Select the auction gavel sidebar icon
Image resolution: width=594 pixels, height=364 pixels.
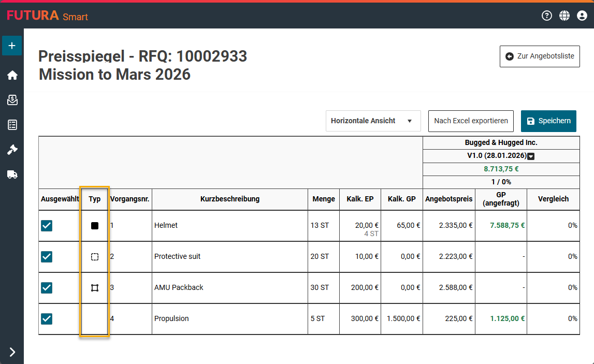pos(12,150)
